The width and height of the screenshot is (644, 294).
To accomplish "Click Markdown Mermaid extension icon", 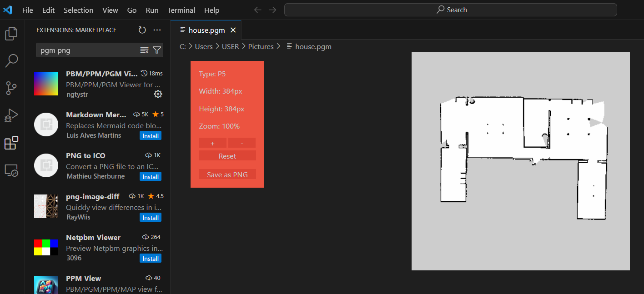I will coord(46,125).
